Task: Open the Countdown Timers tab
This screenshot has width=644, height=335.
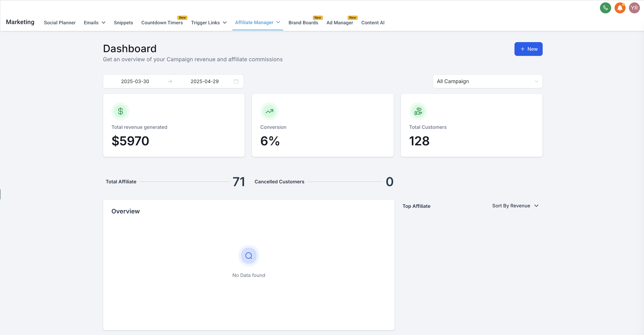Action: tap(162, 23)
